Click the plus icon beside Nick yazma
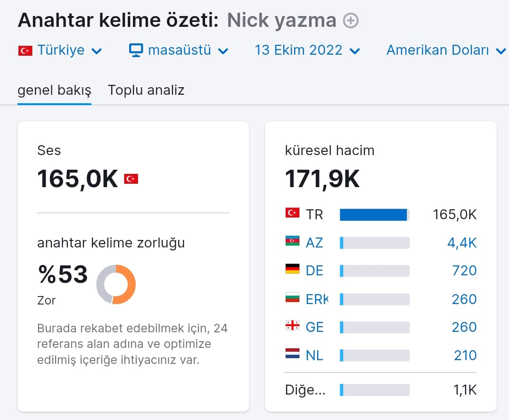This screenshot has width=509, height=420. coord(351,20)
